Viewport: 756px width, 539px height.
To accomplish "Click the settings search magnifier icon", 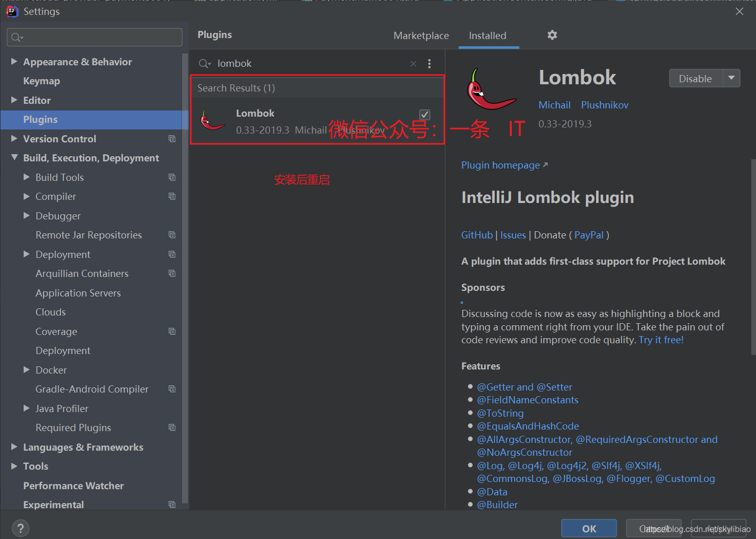I will coord(16,38).
